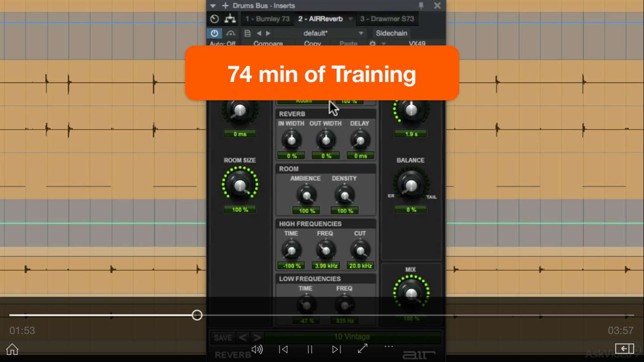
Task: Add an insert with the plus icon
Action: [x=225, y=6]
